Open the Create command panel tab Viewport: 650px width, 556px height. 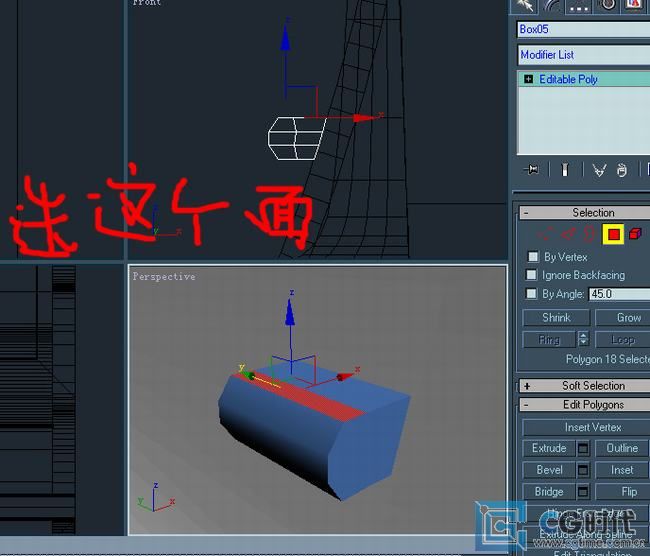coord(525,5)
